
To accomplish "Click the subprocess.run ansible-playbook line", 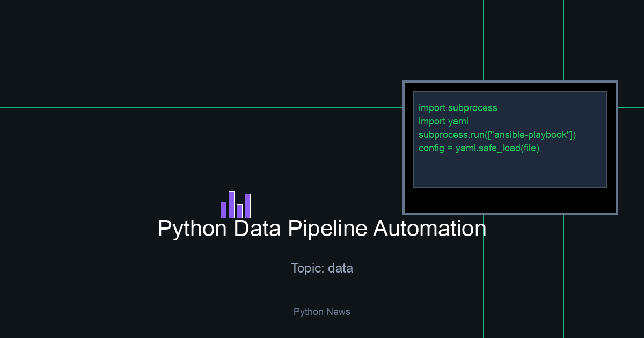I will point(497,135).
